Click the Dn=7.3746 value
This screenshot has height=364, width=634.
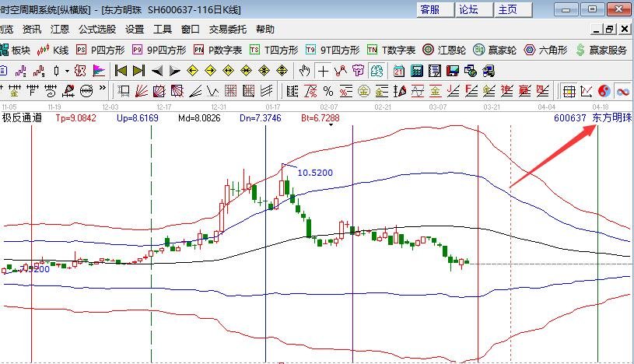[x=261, y=118]
